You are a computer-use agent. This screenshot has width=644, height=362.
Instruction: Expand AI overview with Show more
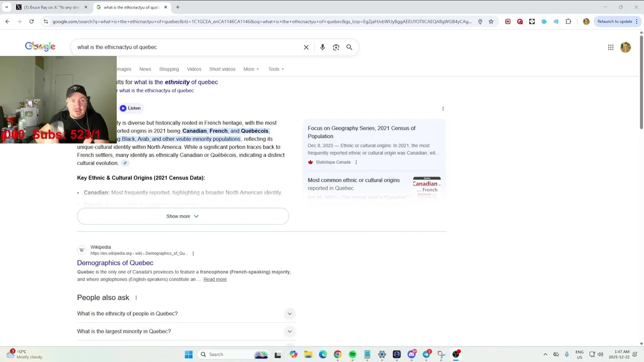[183, 216]
